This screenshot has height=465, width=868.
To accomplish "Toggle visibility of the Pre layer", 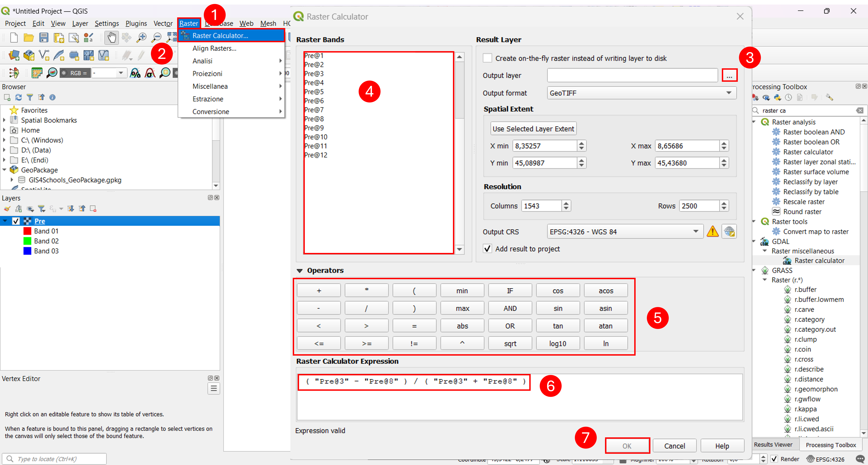I will click(16, 221).
